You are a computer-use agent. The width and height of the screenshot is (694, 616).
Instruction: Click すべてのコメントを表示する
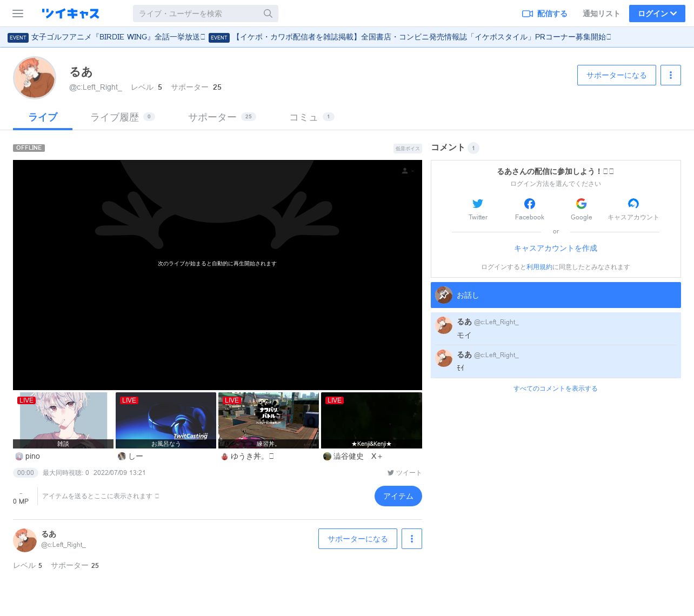point(556,389)
